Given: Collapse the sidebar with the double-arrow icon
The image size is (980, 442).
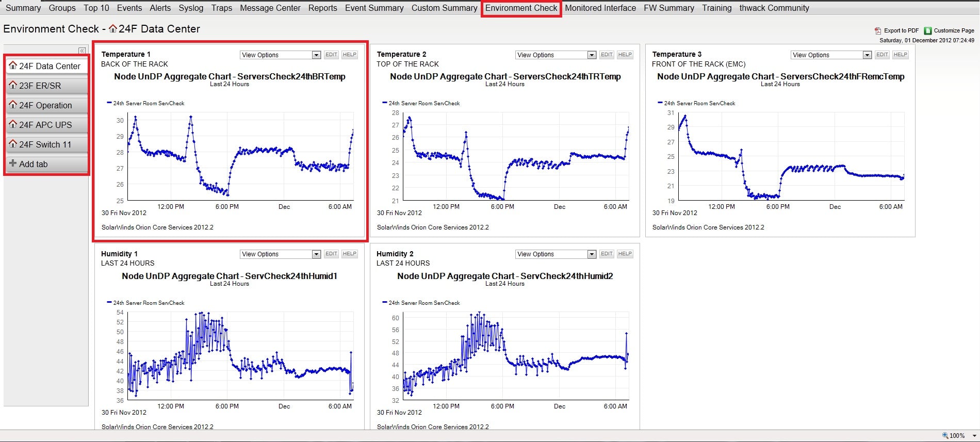Looking at the screenshot, I should 82,51.
